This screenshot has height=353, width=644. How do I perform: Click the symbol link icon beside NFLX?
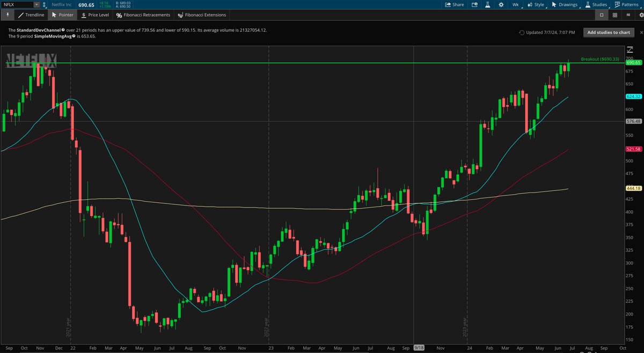point(45,4)
